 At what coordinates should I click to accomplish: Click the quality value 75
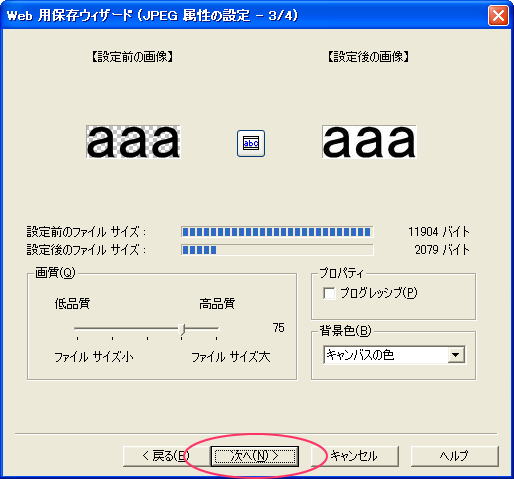pyautogui.click(x=279, y=328)
